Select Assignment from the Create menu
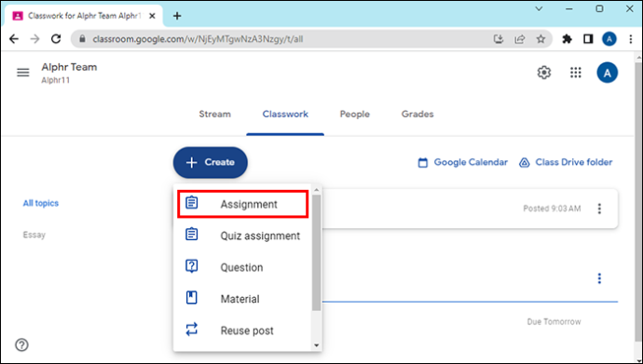The height and width of the screenshot is (364, 643). [243, 204]
